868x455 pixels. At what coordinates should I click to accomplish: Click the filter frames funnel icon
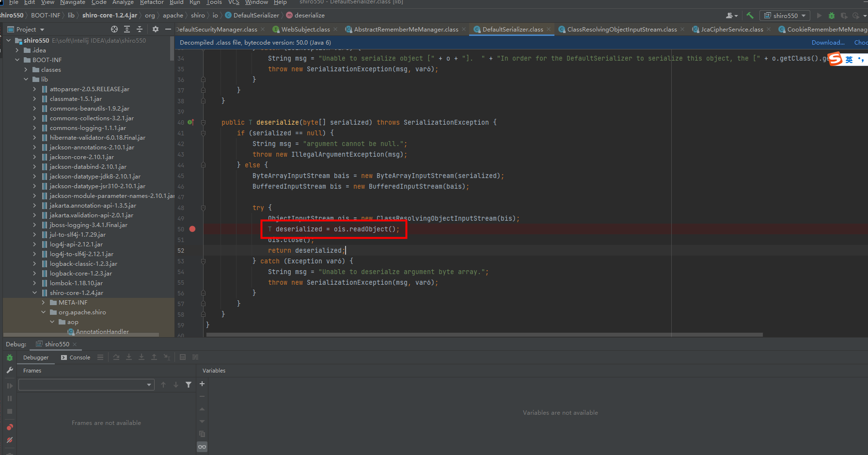189,385
